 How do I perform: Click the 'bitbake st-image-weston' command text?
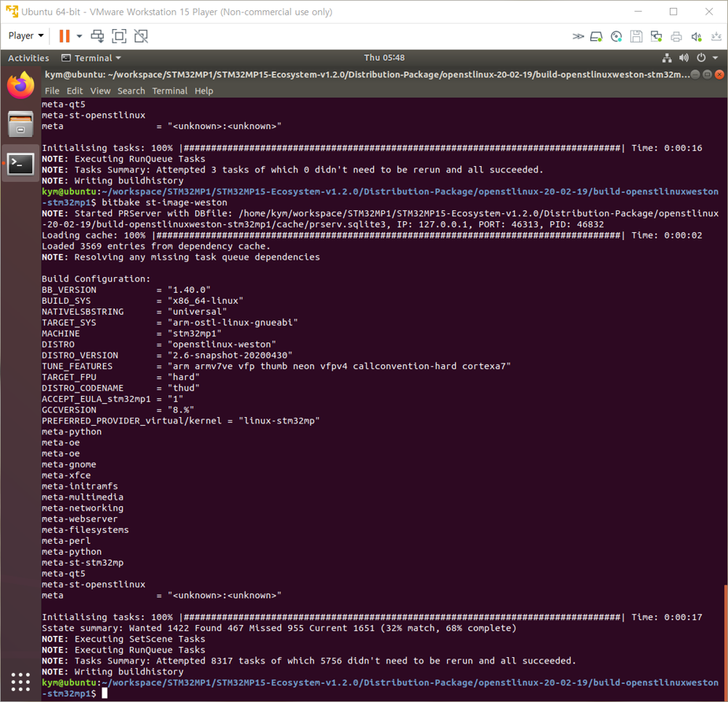pyautogui.click(x=164, y=202)
